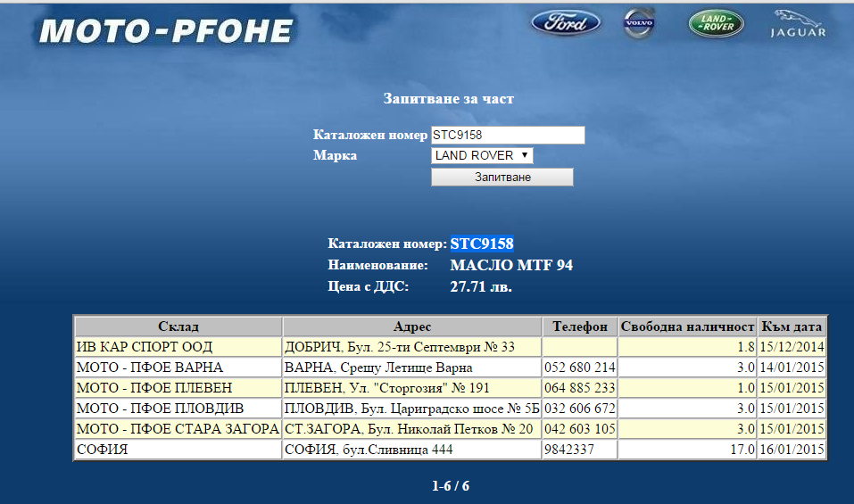Image resolution: width=854 pixels, height=504 pixels.
Task: Click the date 14/01/2015
Action: [792, 368]
